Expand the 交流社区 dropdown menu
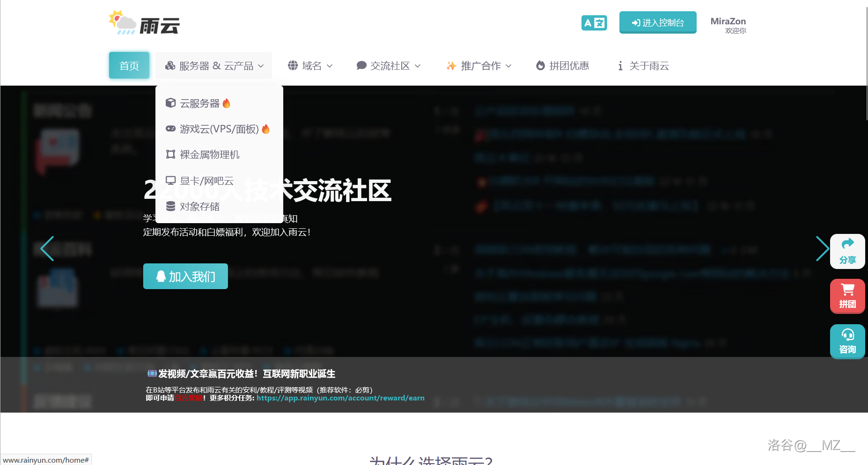 (x=388, y=66)
